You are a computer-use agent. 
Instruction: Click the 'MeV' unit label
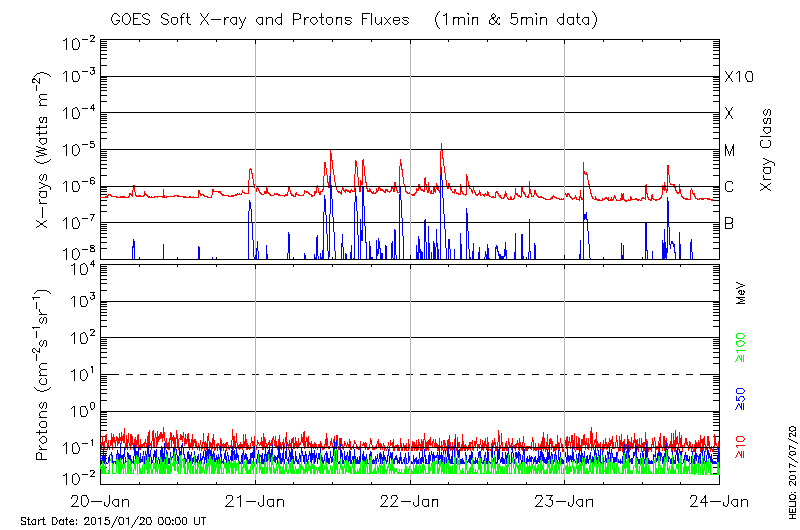[x=741, y=292]
